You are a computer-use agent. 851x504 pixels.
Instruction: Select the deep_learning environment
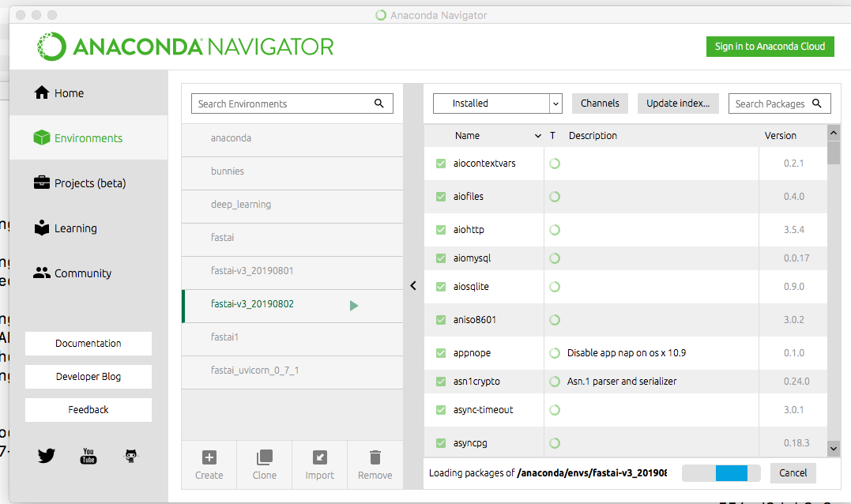(292, 206)
